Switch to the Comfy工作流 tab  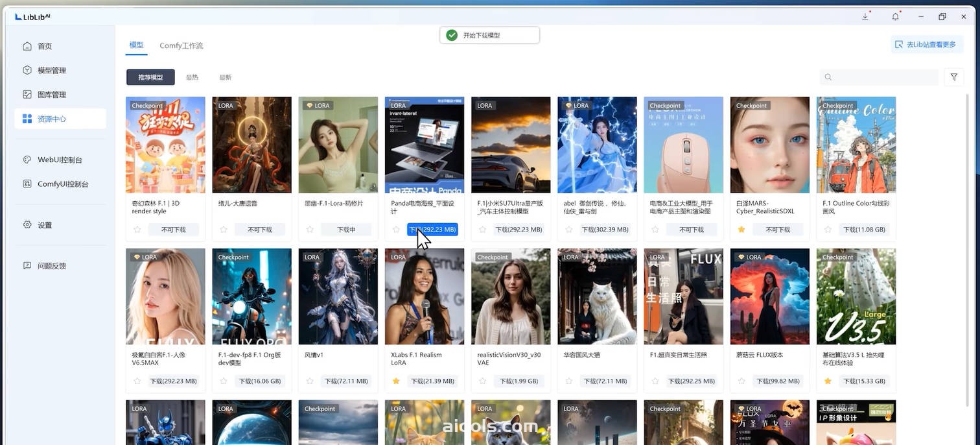pos(181,45)
